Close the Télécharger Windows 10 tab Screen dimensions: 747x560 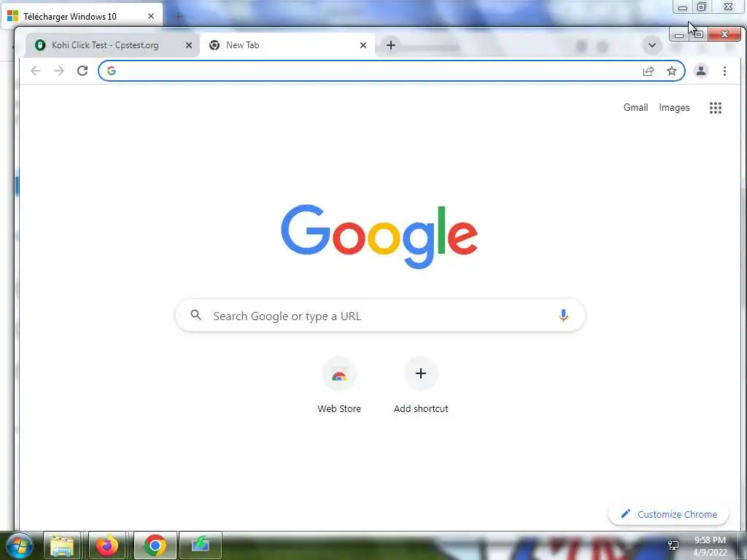pos(151,16)
